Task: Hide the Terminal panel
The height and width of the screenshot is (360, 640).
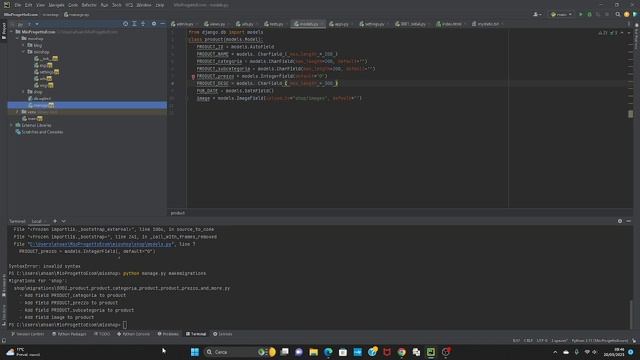Action: pos(629,221)
